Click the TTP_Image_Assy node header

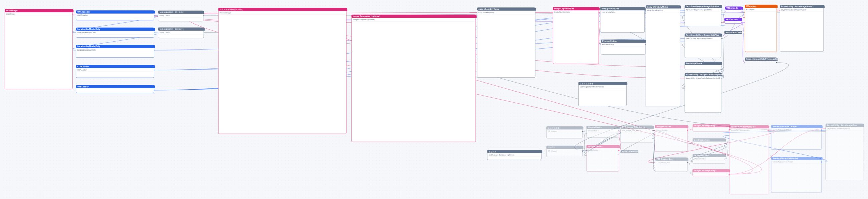click(672, 159)
